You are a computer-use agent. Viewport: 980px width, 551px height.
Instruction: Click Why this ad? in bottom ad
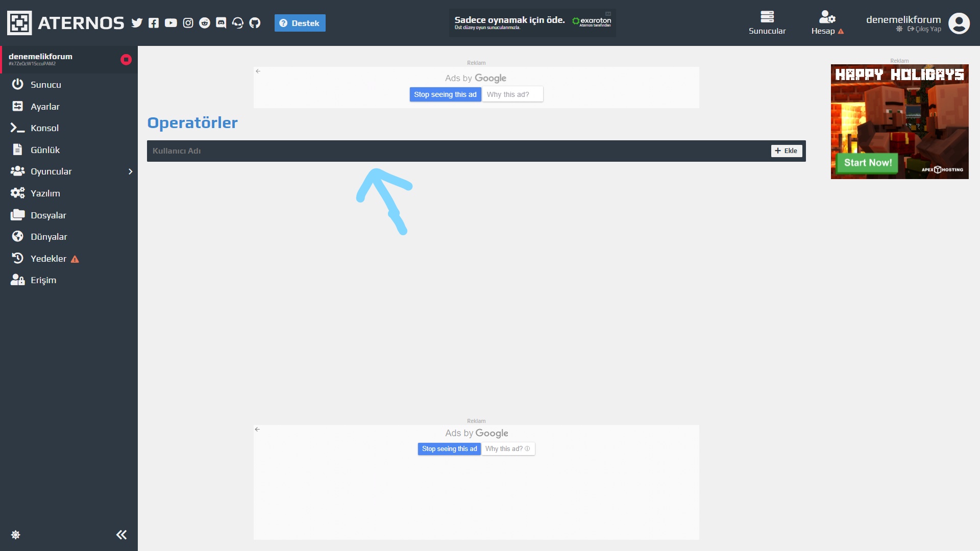tap(508, 449)
